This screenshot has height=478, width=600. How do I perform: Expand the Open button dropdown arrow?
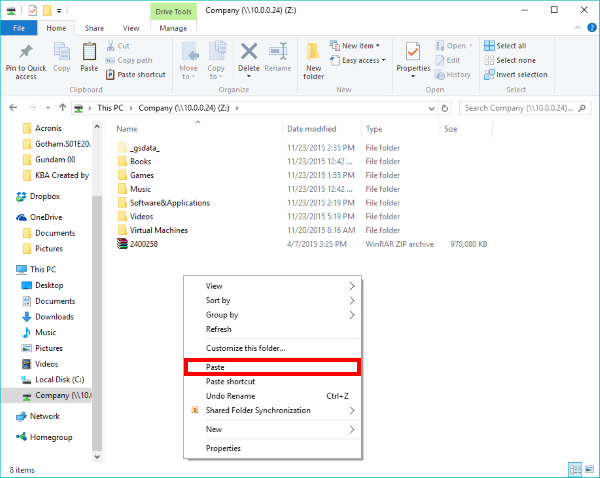(471, 46)
